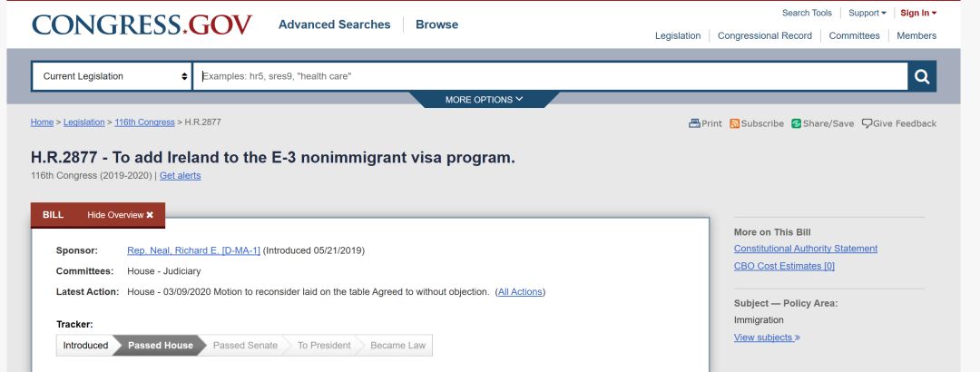Select the Passed House tracker step
Viewport: 980px width, 372px height.
click(x=160, y=345)
